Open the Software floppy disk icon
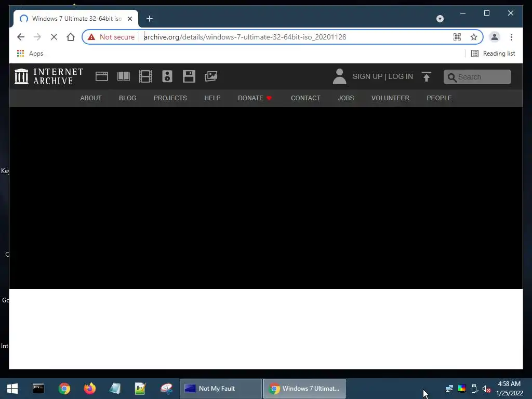 189,76
